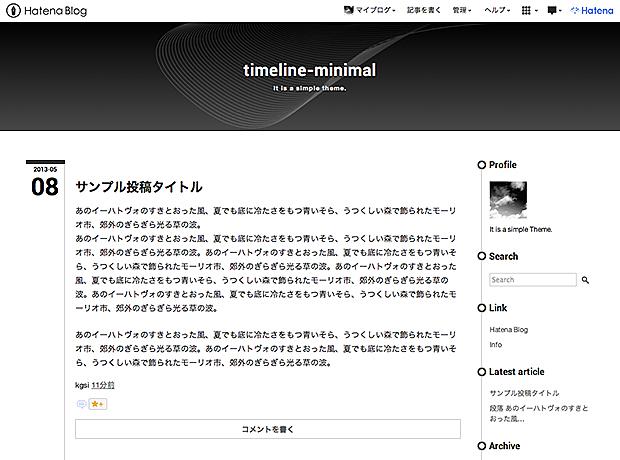The height and width of the screenshot is (460, 620).
Task: Focus the sidebar Search input field
Action: [x=533, y=280]
